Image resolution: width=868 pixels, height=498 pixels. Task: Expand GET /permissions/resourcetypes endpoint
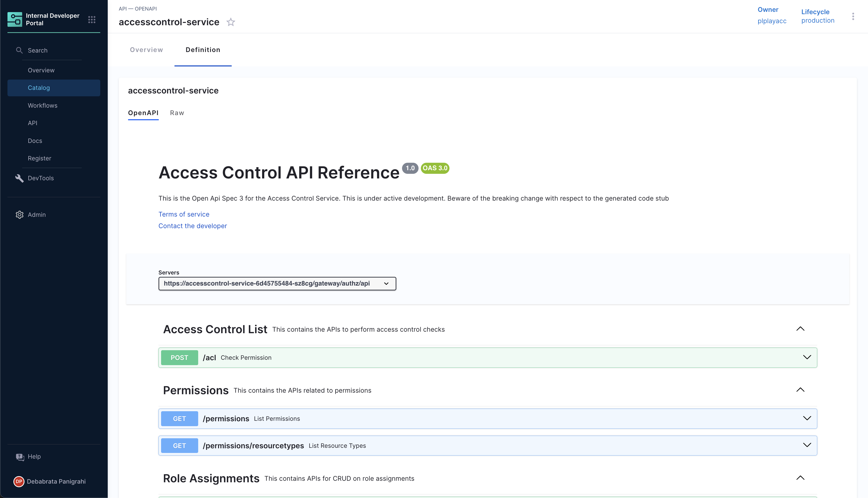point(807,445)
